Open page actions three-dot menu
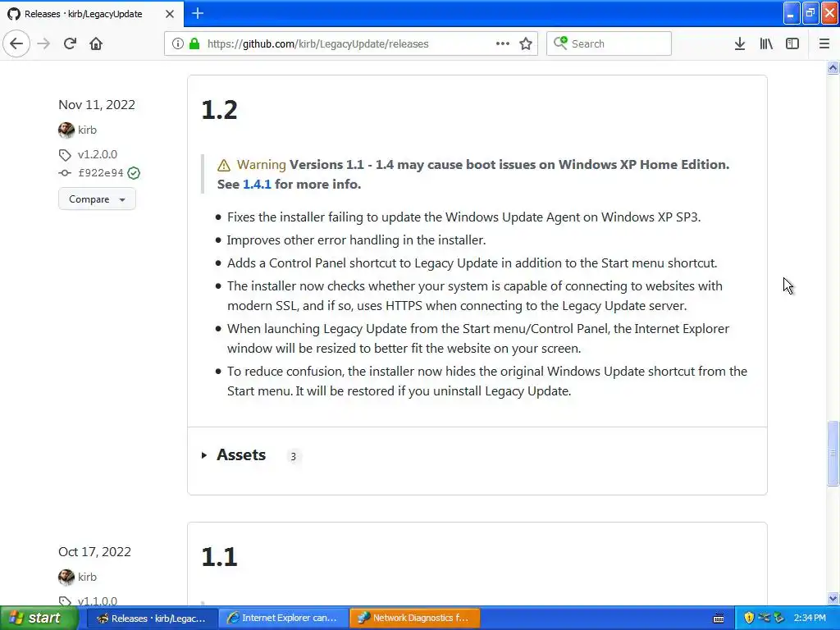Viewport: 840px width, 630px height. pyautogui.click(x=503, y=43)
